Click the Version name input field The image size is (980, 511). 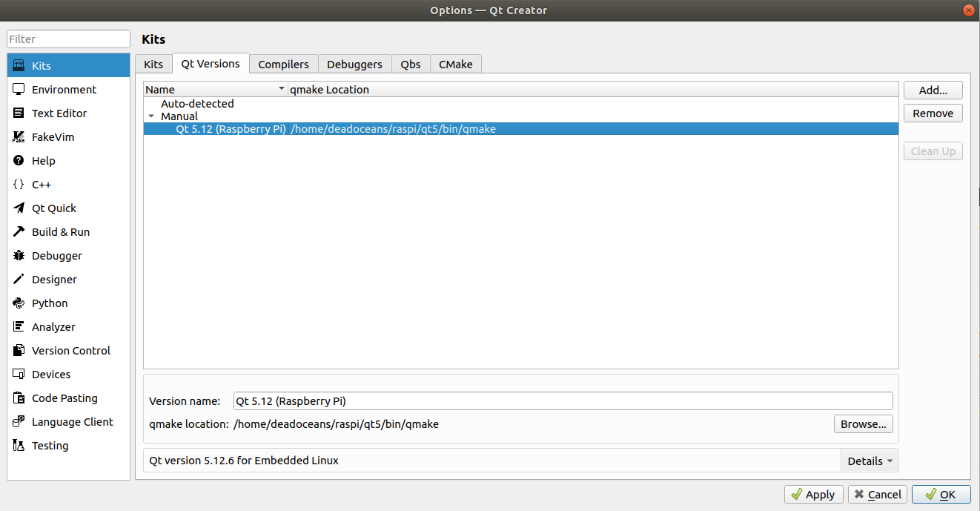click(x=563, y=401)
